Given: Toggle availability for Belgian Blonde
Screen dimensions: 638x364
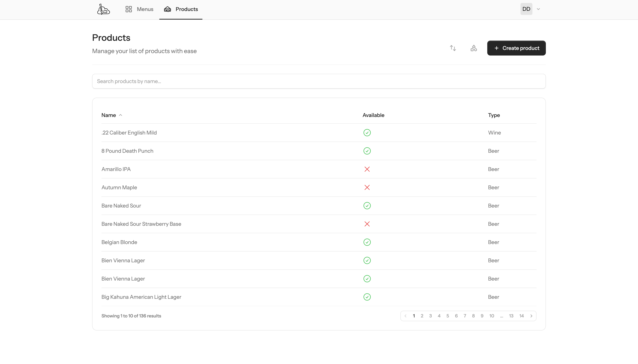Looking at the screenshot, I should (367, 242).
